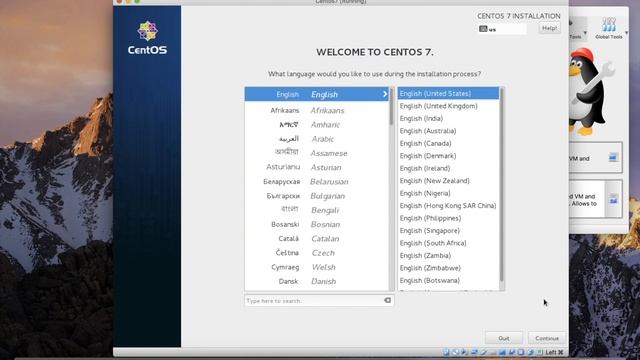
Task: Select Danish in the language list
Action: pyautogui.click(x=317, y=282)
